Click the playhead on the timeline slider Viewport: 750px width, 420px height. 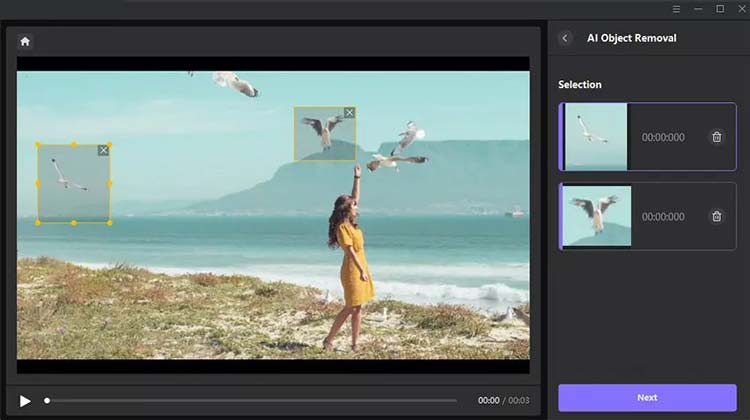click(47, 400)
